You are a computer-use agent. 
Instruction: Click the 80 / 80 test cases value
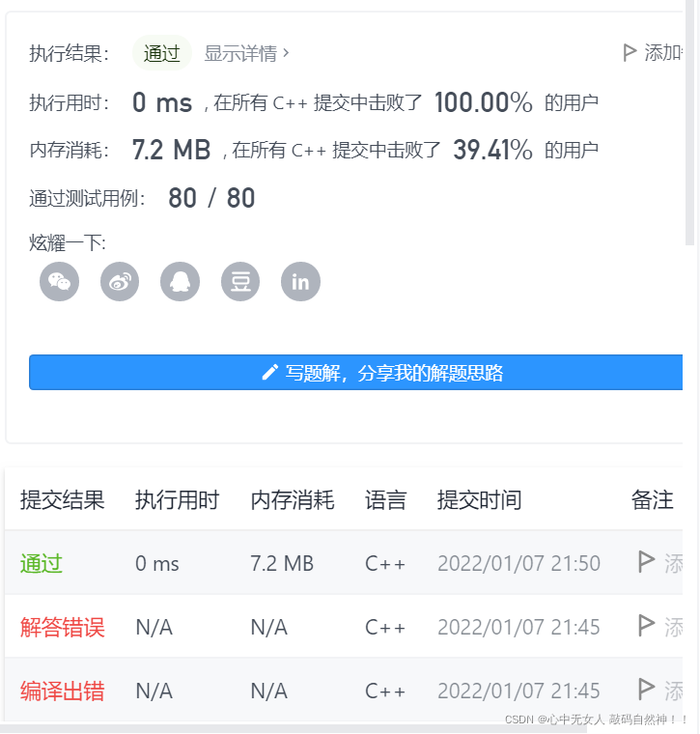click(x=211, y=198)
